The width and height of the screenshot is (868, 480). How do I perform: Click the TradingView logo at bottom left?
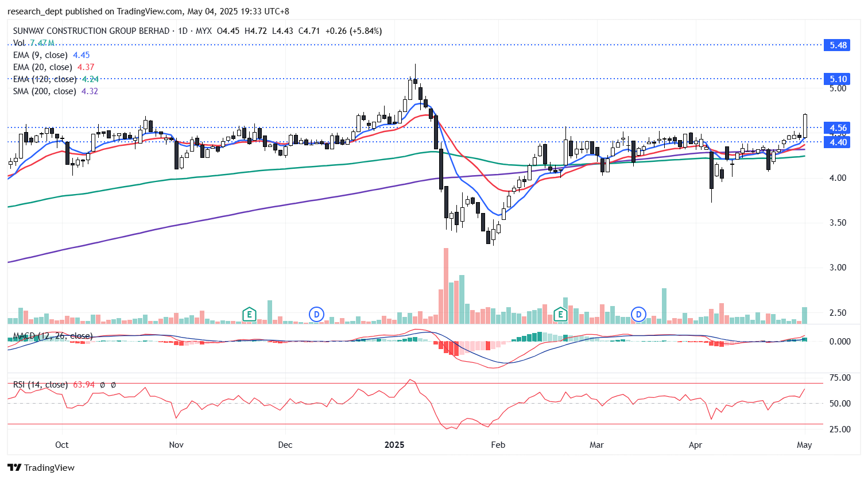point(41,467)
